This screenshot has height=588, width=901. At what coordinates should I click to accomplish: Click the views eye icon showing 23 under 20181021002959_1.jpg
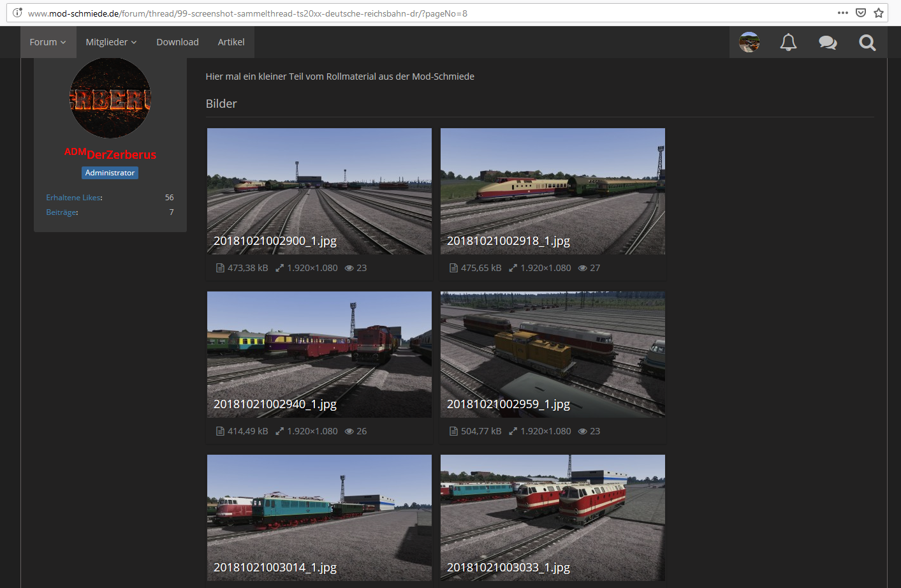point(583,431)
